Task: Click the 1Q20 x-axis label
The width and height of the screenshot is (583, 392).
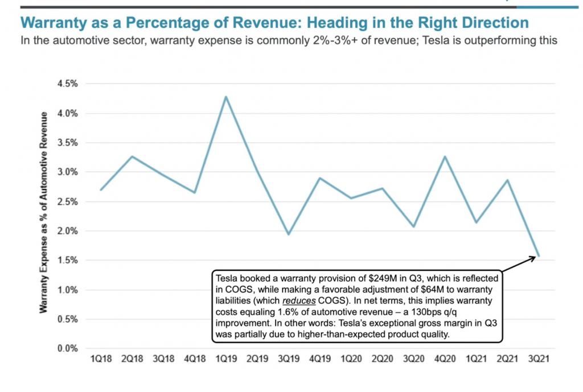Action: pyautogui.click(x=351, y=359)
